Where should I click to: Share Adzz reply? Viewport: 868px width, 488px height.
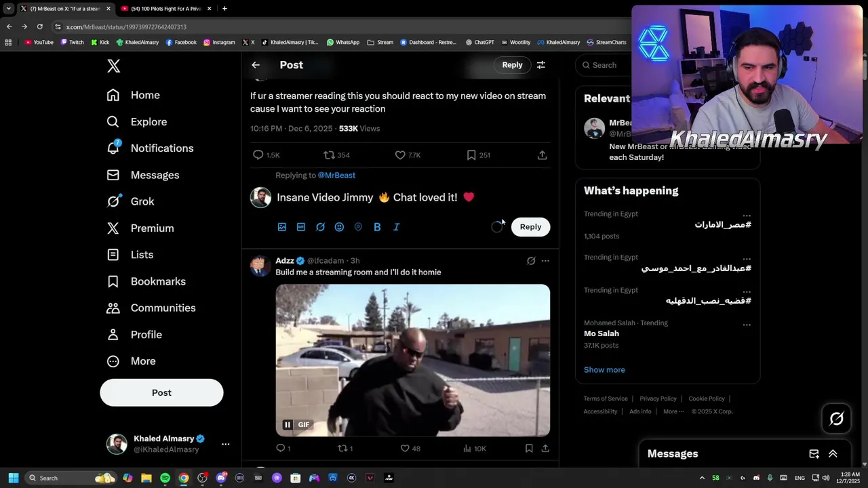tap(545, 449)
